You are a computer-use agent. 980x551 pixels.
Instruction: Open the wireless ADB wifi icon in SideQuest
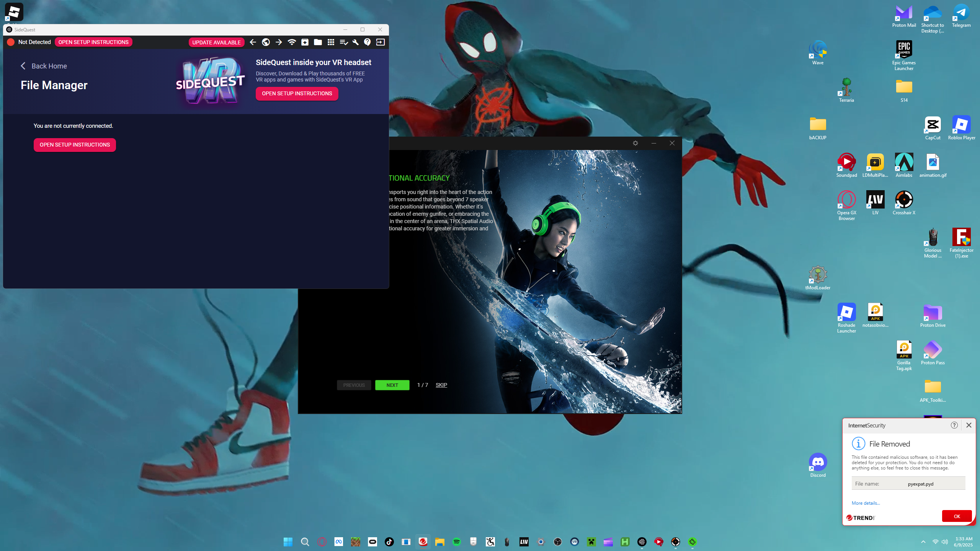[292, 42]
